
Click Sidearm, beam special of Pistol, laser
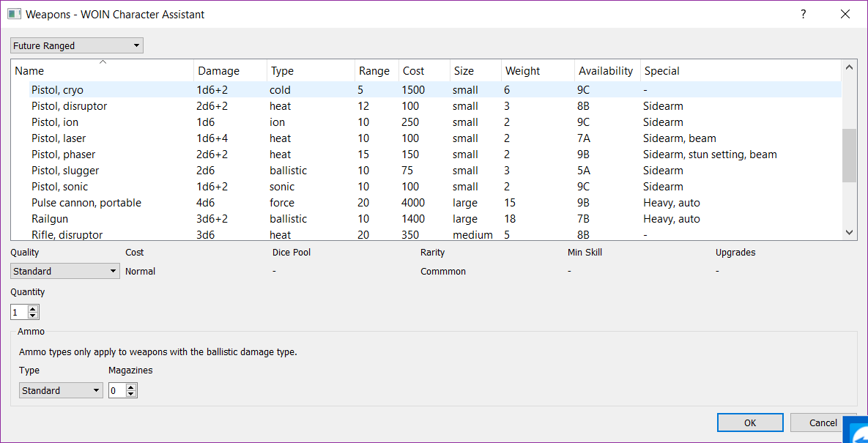point(680,138)
